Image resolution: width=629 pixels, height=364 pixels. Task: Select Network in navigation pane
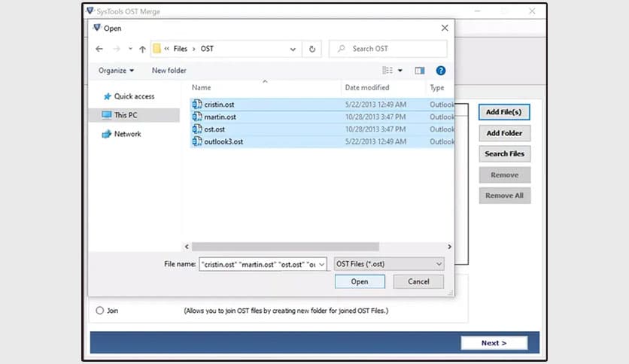coord(128,134)
